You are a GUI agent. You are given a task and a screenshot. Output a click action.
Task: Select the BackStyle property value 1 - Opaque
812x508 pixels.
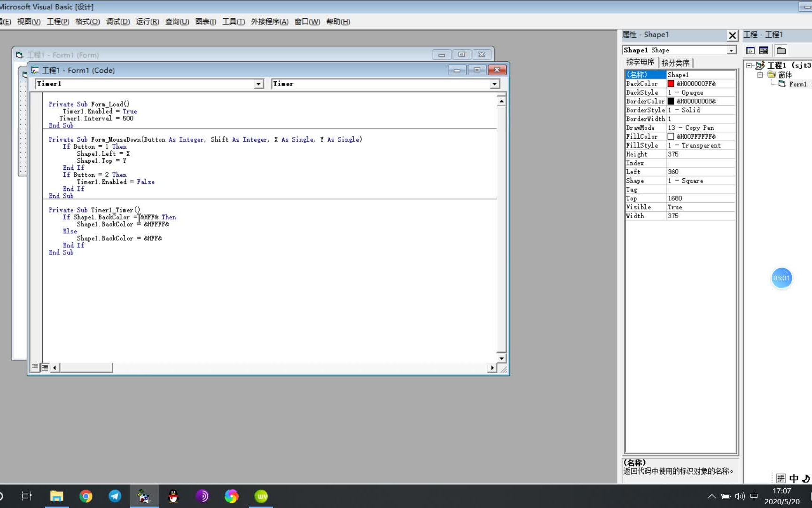[x=701, y=93]
